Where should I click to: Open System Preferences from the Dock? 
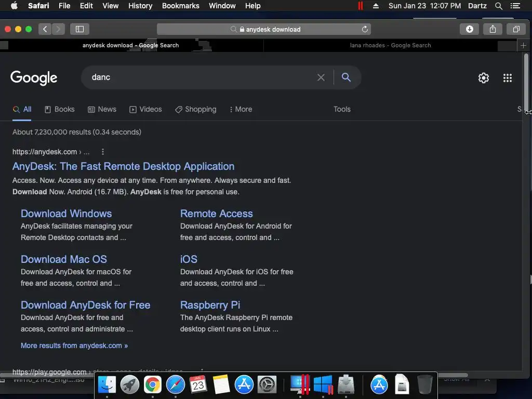(267, 385)
